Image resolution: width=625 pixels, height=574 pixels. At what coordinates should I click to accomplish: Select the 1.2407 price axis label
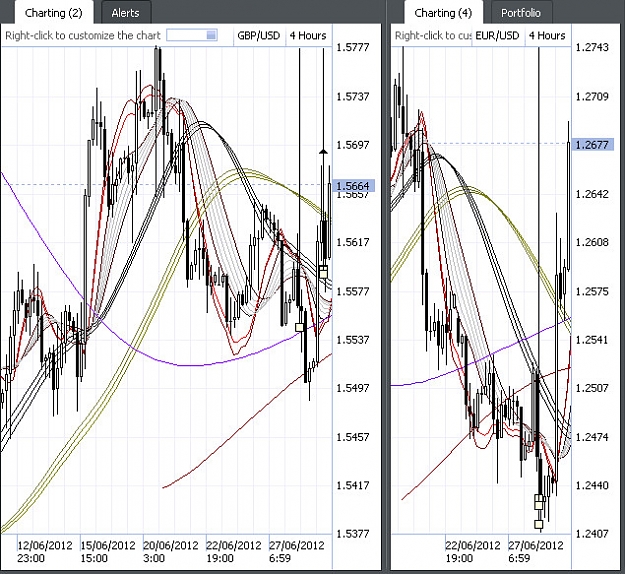(x=592, y=533)
